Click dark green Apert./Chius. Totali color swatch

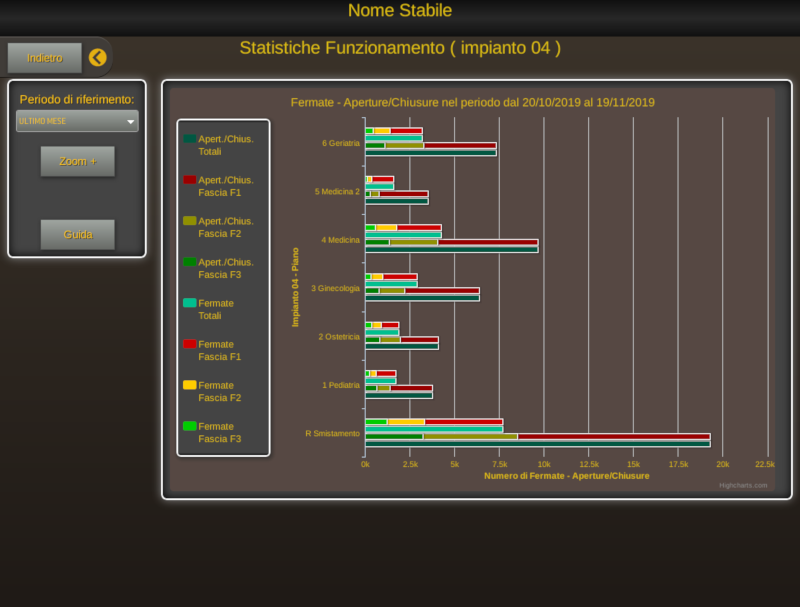coord(190,139)
